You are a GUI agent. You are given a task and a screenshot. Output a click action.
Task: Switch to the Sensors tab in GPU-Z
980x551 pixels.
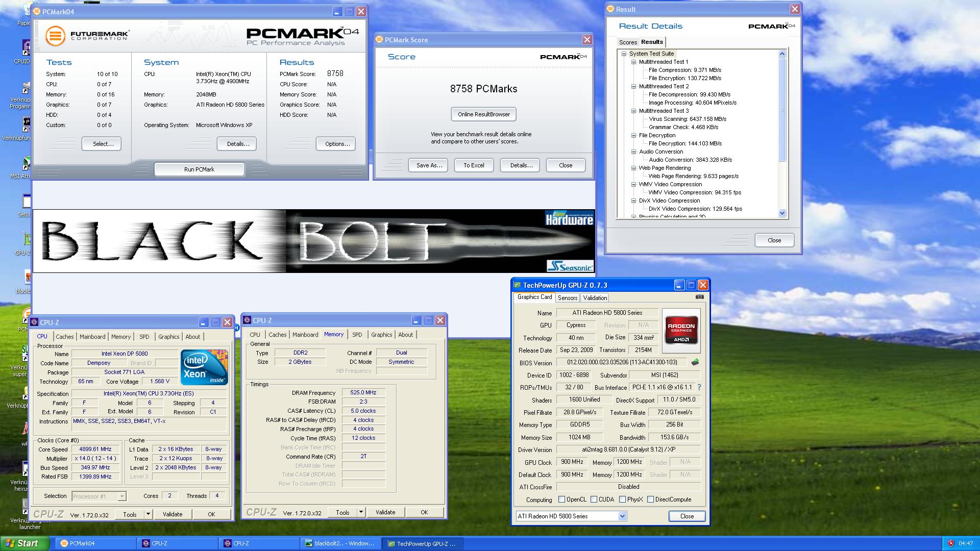(x=567, y=298)
